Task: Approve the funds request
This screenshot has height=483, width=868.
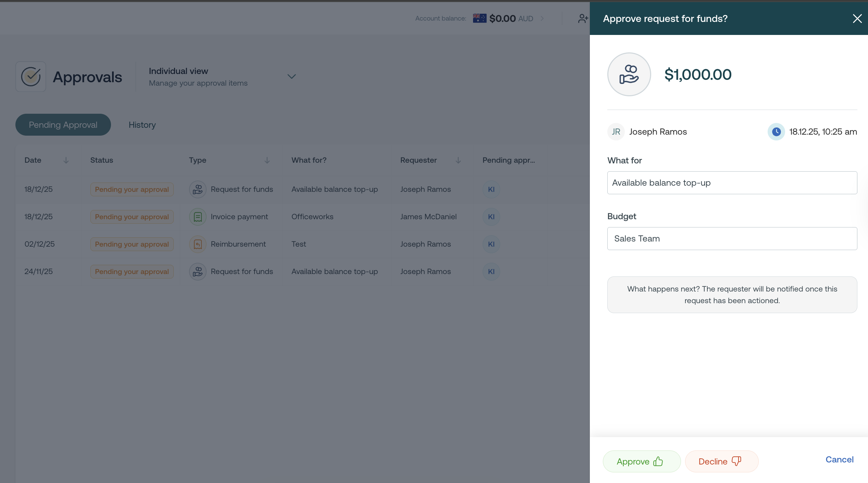Action: point(641,461)
